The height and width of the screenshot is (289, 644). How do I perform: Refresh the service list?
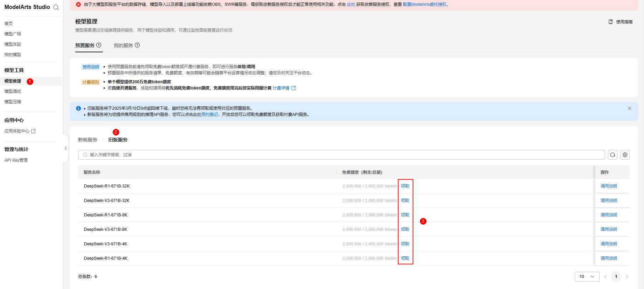613,155
